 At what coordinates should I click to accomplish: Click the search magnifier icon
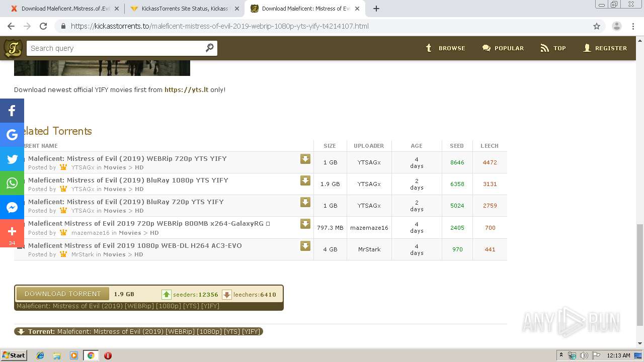[210, 48]
